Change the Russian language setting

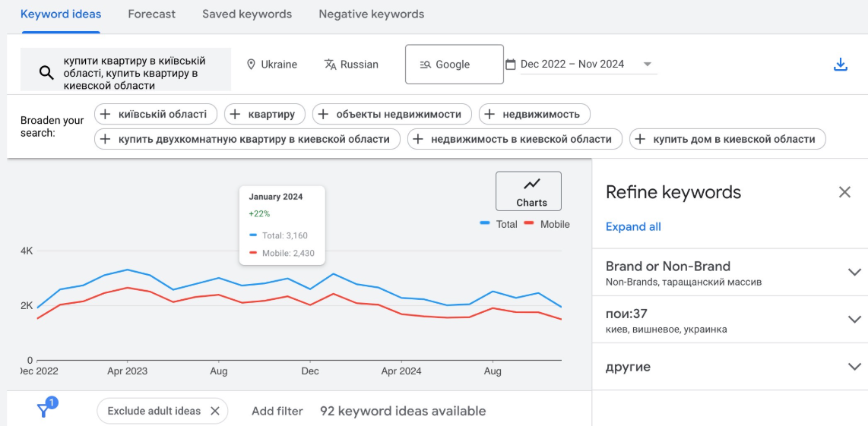coord(351,65)
